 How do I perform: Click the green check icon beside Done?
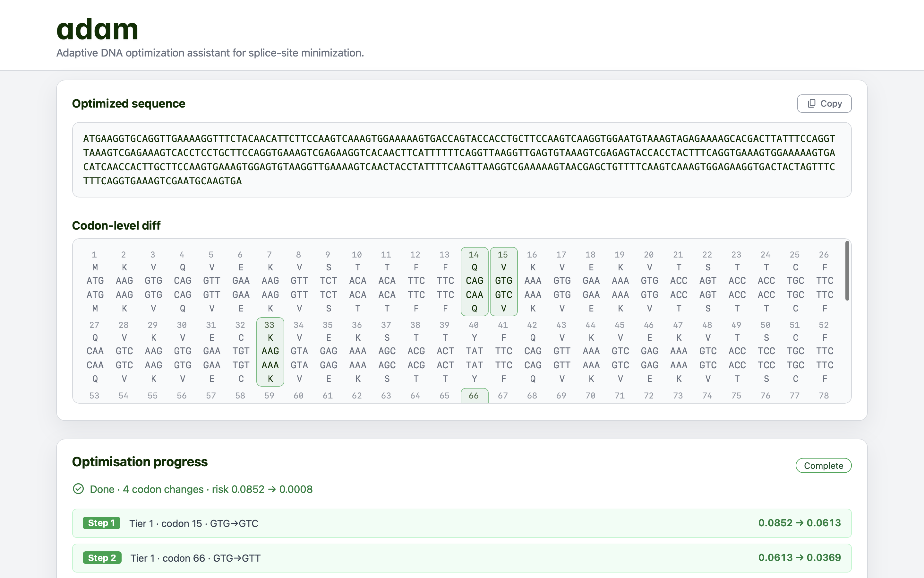click(x=78, y=489)
